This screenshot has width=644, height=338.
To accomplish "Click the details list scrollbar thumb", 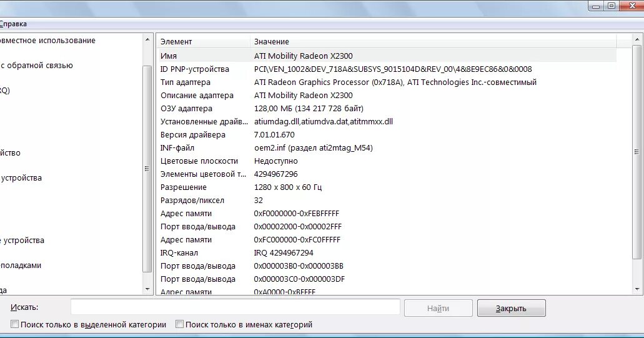I will coord(637,152).
